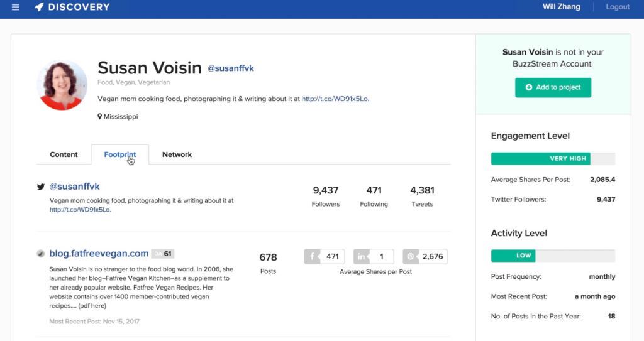The image size is (644, 341).
Task: Click the Logout link
Action: tap(618, 7)
